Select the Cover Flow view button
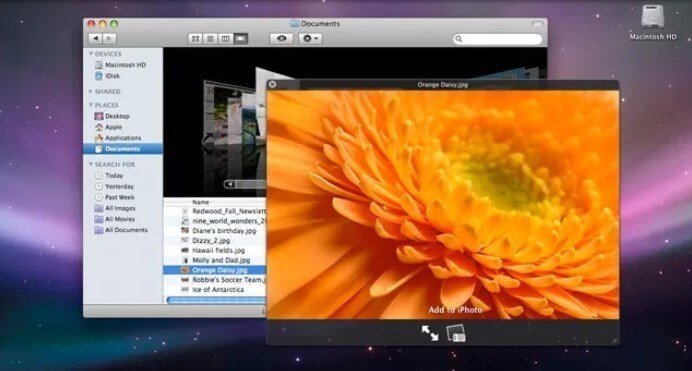The height and width of the screenshot is (371, 692). [241, 39]
